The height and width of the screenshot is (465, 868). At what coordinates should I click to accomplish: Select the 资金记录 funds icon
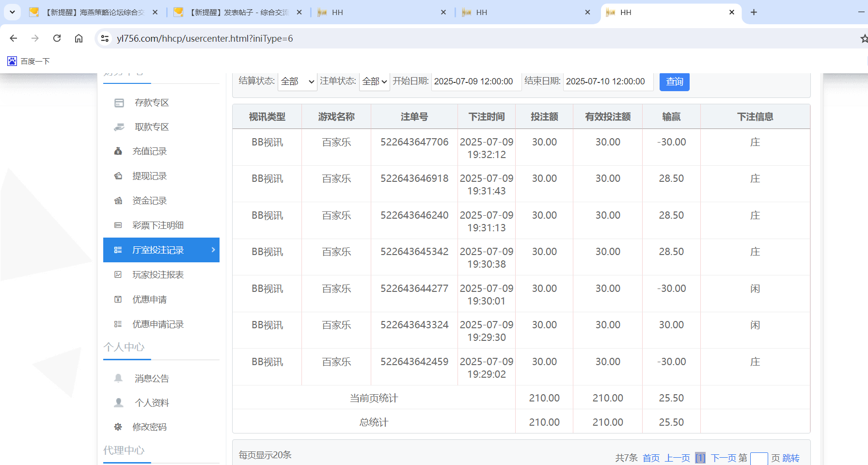pos(118,200)
